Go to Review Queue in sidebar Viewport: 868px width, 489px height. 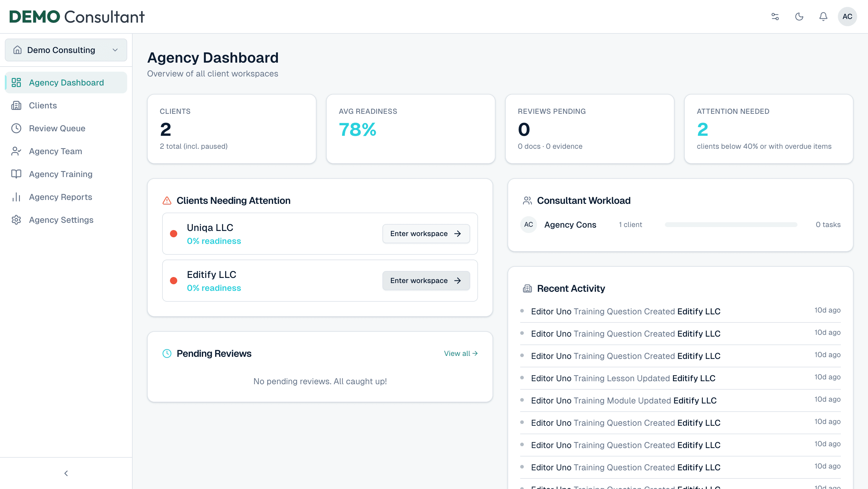tap(66, 128)
